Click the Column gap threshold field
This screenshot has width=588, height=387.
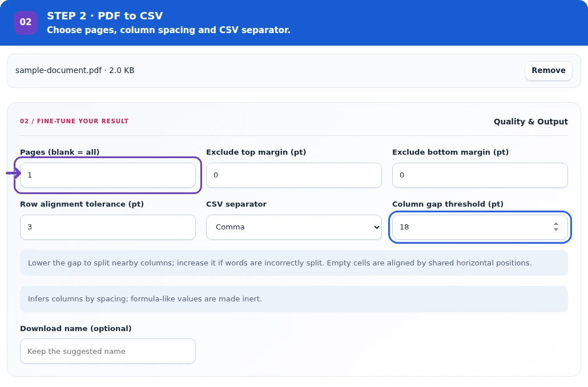click(x=480, y=227)
